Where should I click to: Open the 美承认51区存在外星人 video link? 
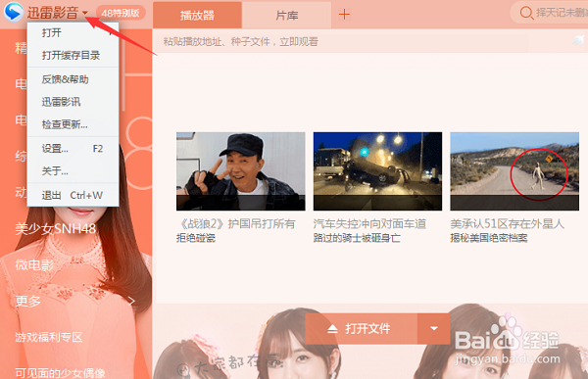(507, 224)
